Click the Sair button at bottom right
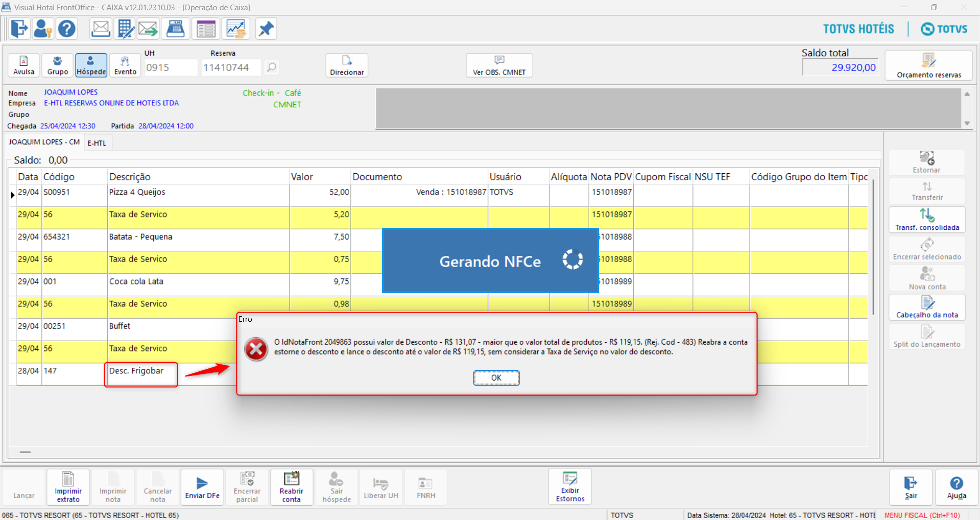The image size is (980, 520). 911,487
